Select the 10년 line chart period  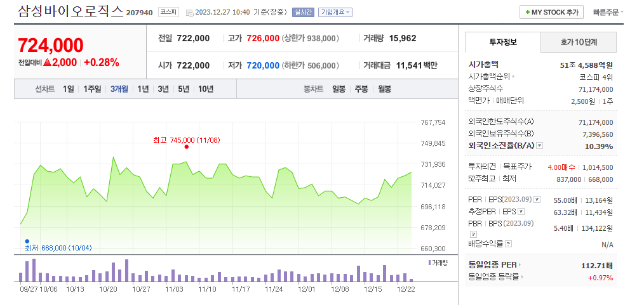[x=206, y=89]
